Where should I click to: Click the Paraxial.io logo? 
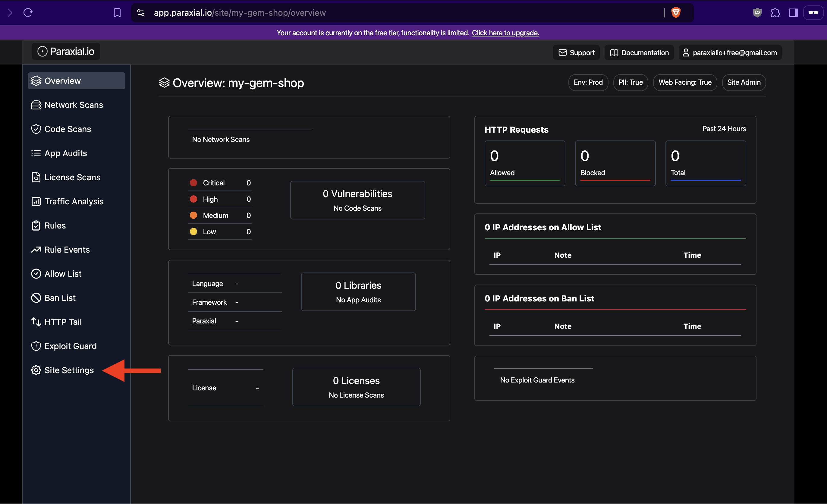[x=66, y=51]
